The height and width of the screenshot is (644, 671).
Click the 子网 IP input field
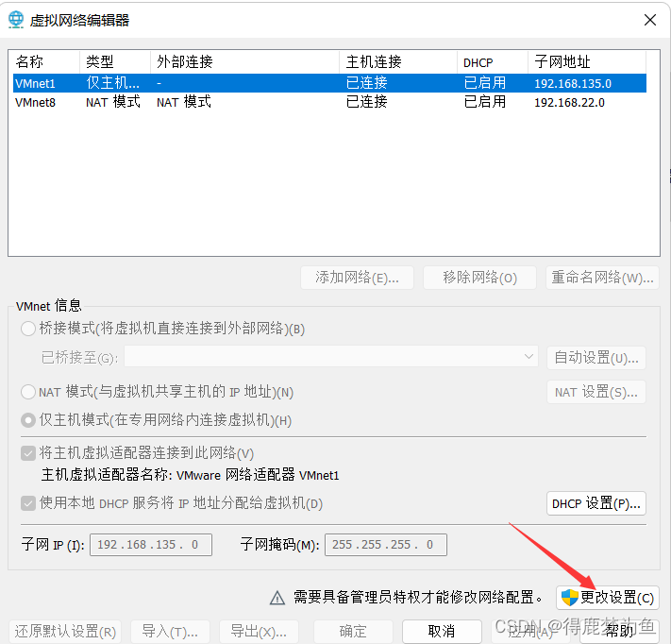pos(151,545)
